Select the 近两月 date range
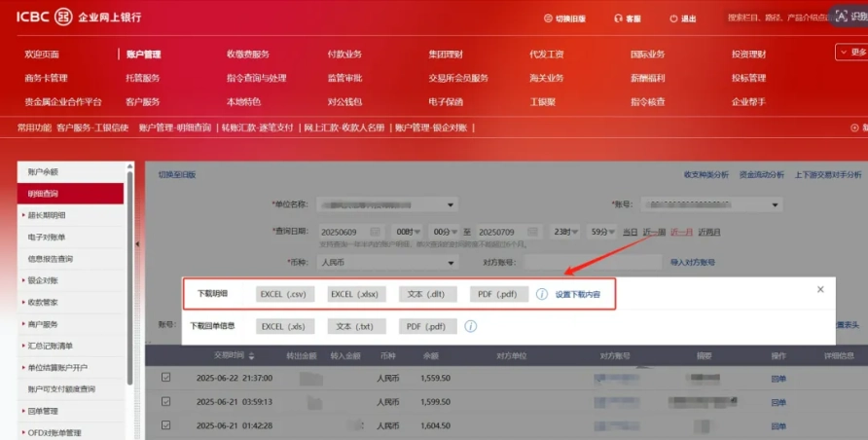The image size is (868, 440). click(x=709, y=232)
